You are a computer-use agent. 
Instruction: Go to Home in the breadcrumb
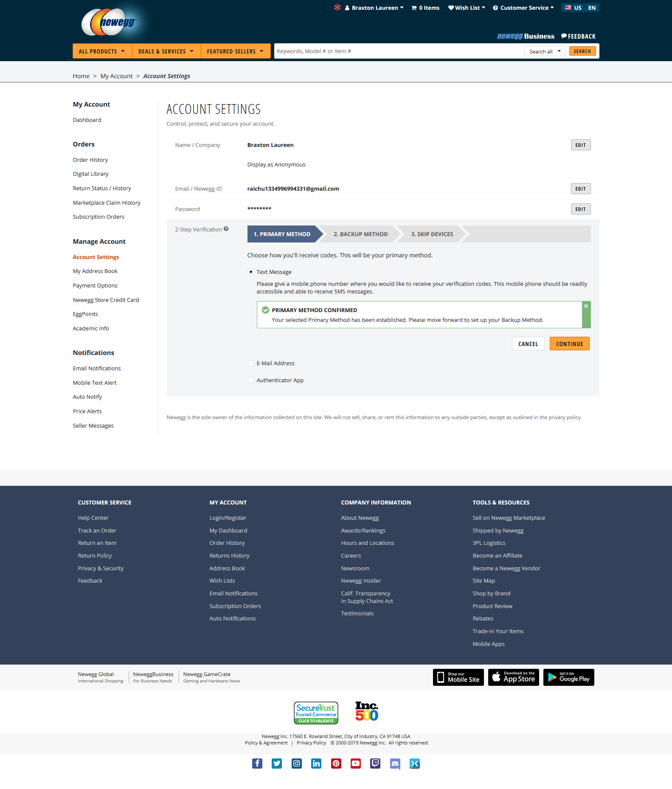[x=81, y=76]
